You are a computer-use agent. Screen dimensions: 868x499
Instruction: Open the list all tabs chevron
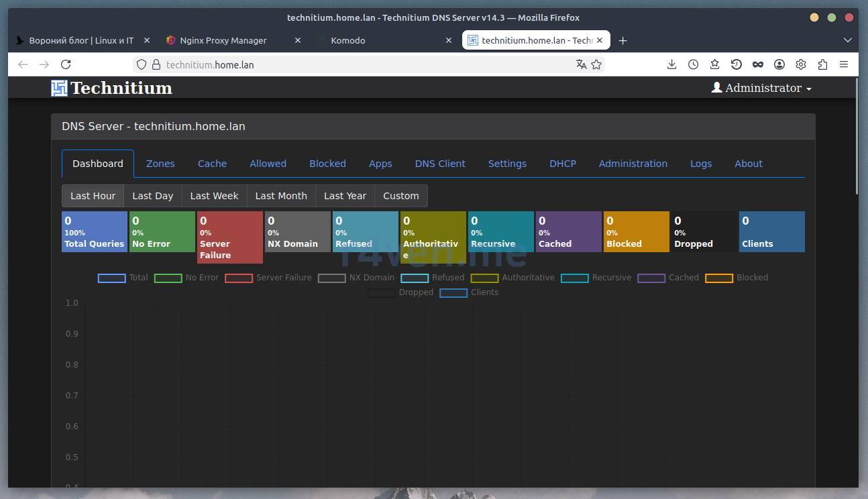click(x=847, y=40)
